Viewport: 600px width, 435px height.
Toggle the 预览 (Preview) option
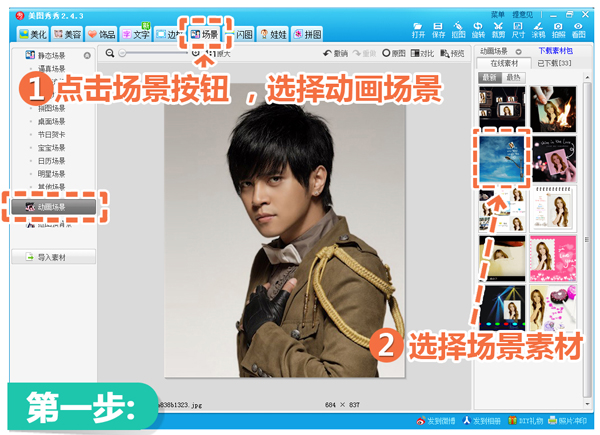pyautogui.click(x=452, y=53)
